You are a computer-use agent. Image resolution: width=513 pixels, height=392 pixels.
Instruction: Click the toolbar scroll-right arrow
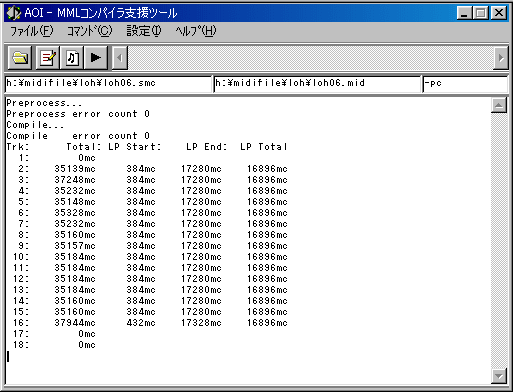coord(501,58)
